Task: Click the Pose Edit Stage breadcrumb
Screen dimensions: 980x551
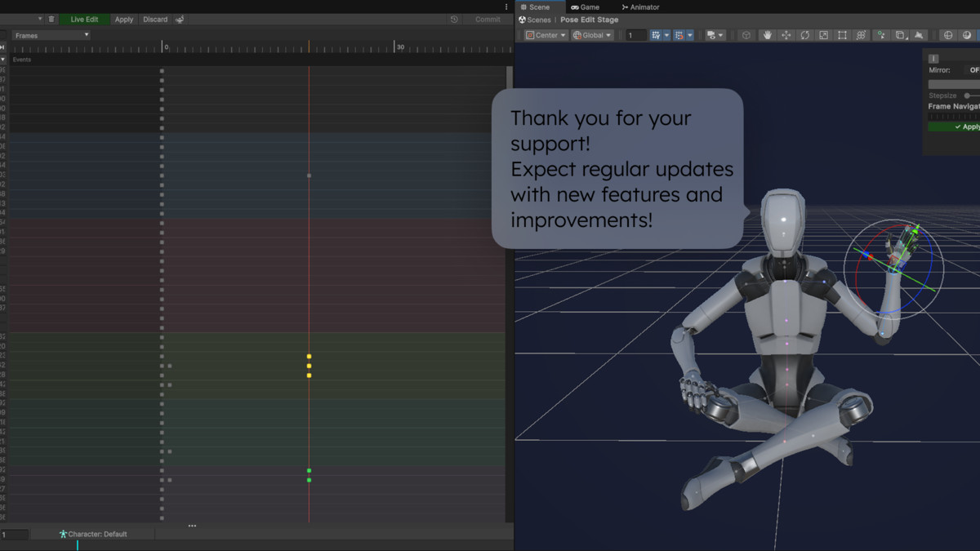Action: click(x=589, y=20)
